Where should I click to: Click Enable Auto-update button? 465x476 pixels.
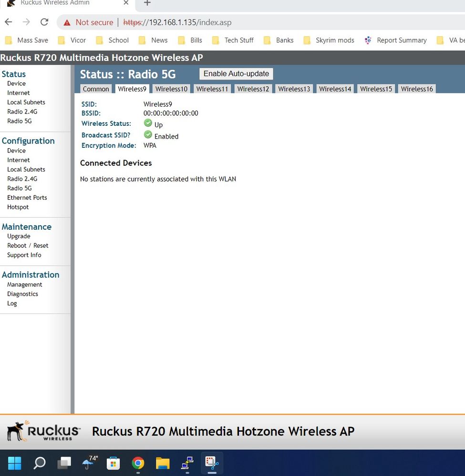236,74
